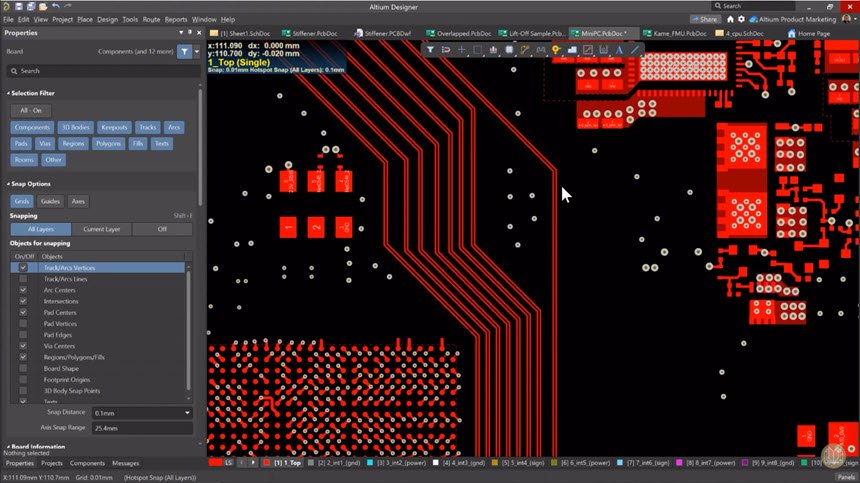This screenshot has height=483, width=860.
Task: Click the Share button
Action: coord(705,19)
